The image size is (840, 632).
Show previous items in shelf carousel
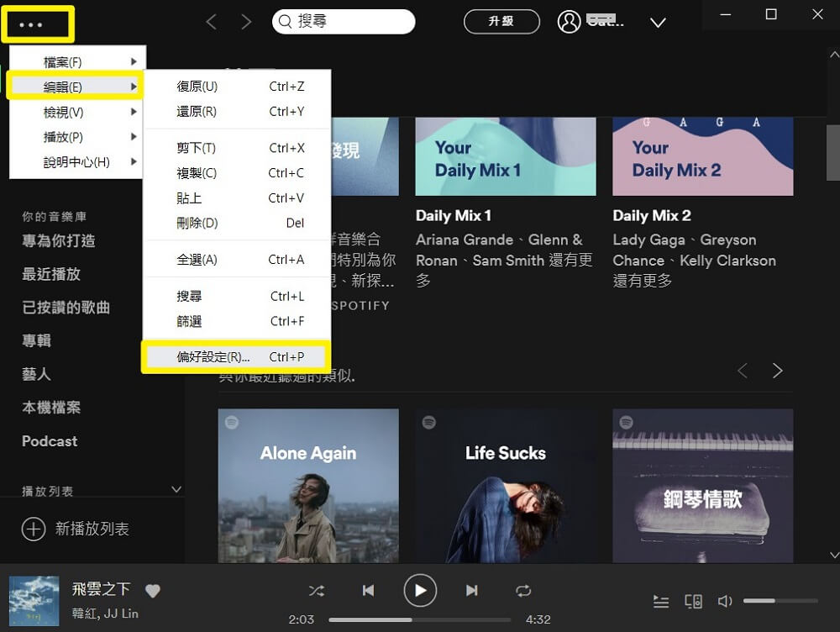743,371
